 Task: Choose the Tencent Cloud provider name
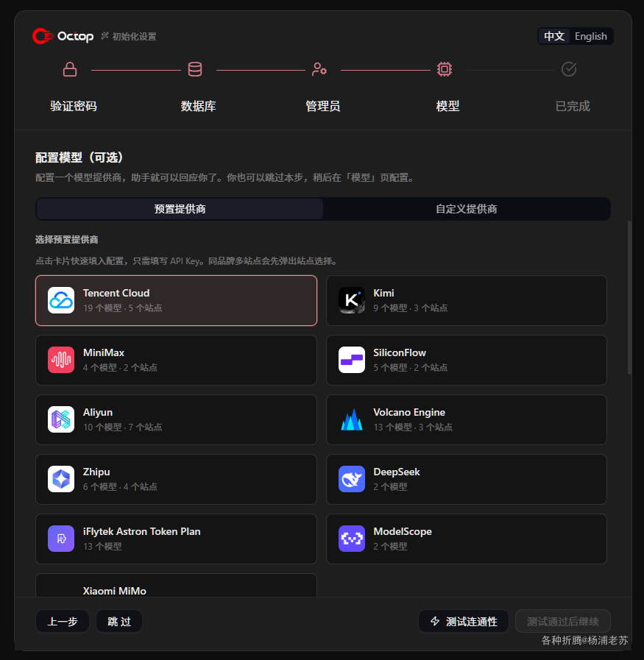(x=116, y=293)
